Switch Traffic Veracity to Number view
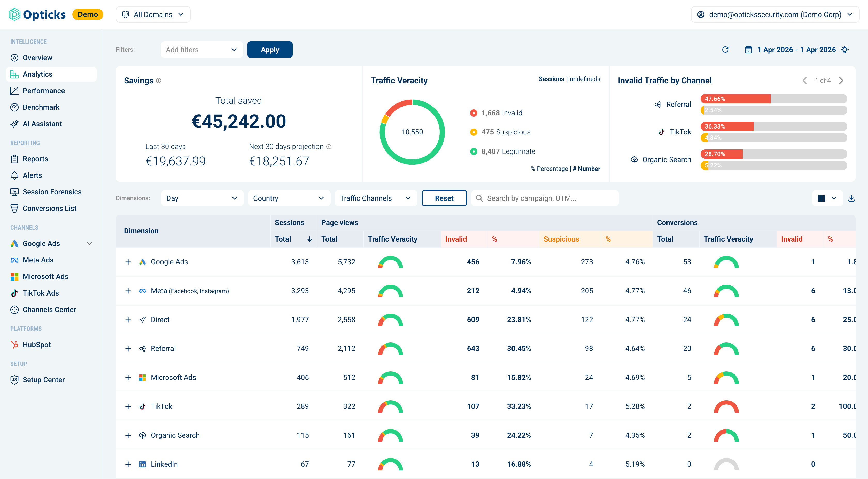 586,169
